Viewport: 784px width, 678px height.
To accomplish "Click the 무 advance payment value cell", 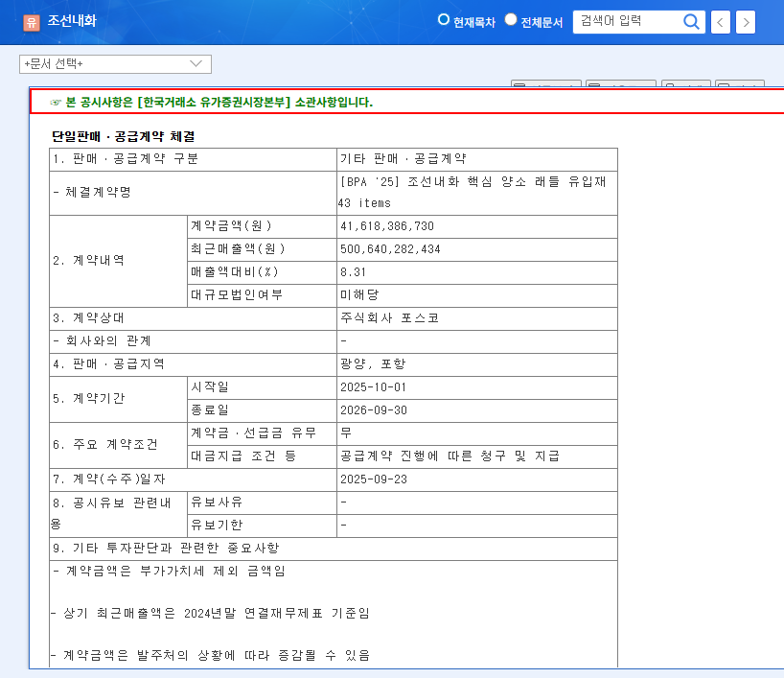I will pyautogui.click(x=477, y=433).
